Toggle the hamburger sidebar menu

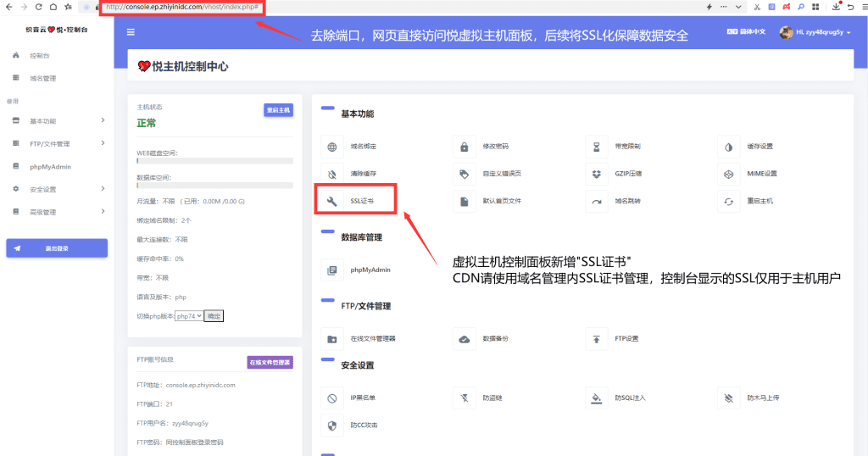point(131,32)
